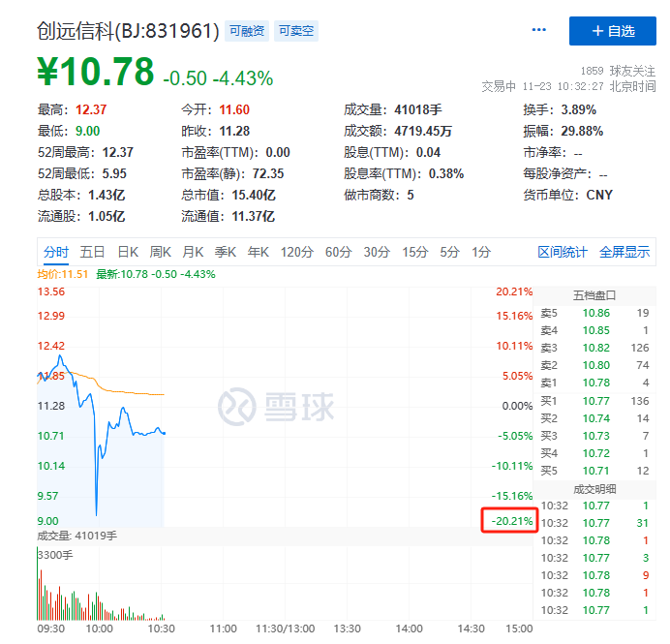The height and width of the screenshot is (644, 670).
Task: Click the 可卖空 tag
Action: pos(296,31)
